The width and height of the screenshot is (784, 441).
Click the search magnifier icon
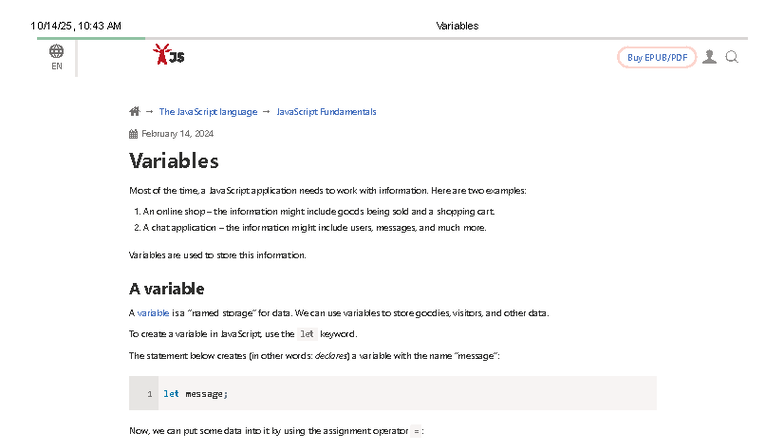pyautogui.click(x=732, y=57)
